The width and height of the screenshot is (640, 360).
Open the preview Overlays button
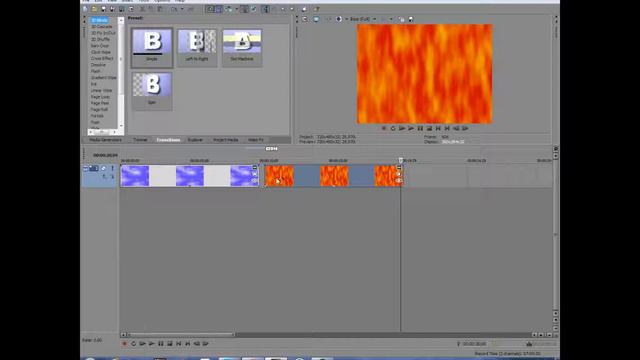pos(384,19)
